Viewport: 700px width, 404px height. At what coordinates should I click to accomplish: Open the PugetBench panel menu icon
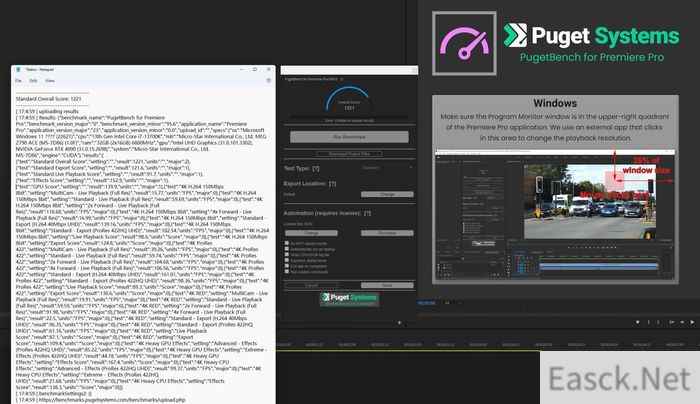point(342,79)
